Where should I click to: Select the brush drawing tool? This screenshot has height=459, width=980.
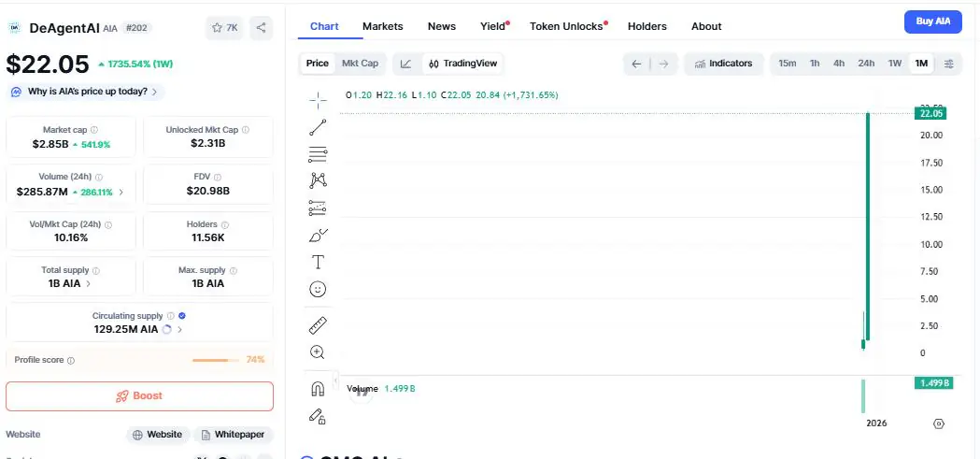pyautogui.click(x=318, y=236)
